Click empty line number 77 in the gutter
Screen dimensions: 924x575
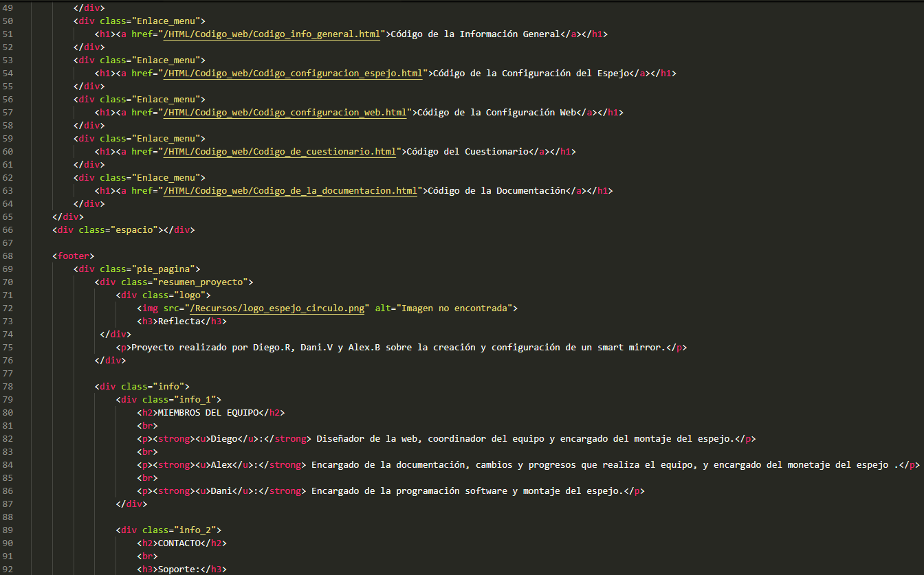pos(8,374)
